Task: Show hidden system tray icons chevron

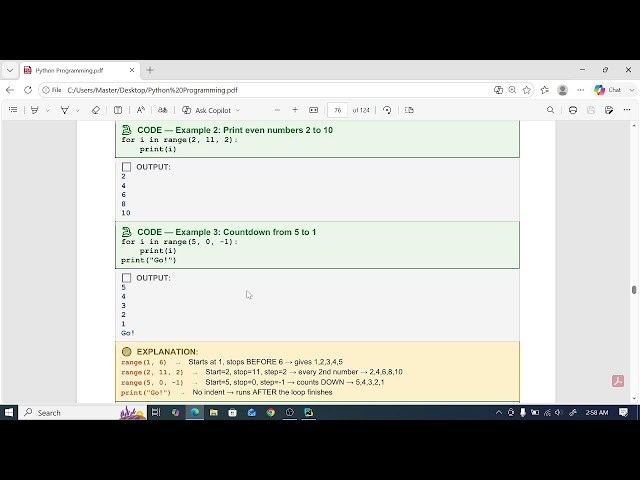Action: coord(498,413)
